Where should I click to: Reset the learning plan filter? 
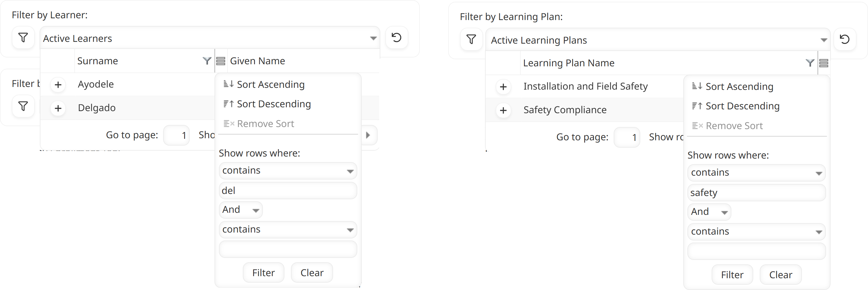[x=844, y=40]
